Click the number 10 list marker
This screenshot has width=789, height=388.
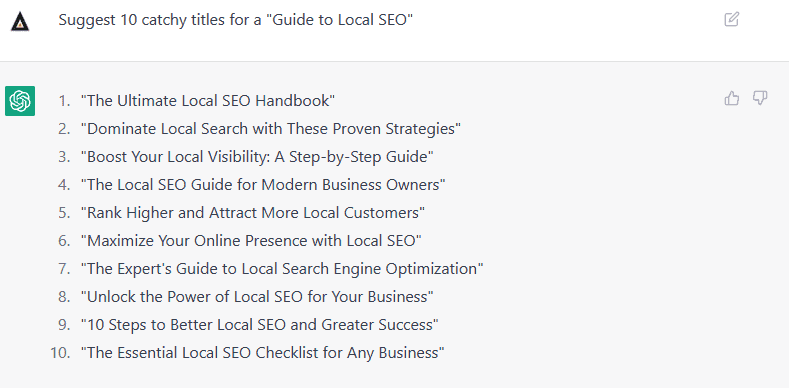pyautogui.click(x=60, y=353)
